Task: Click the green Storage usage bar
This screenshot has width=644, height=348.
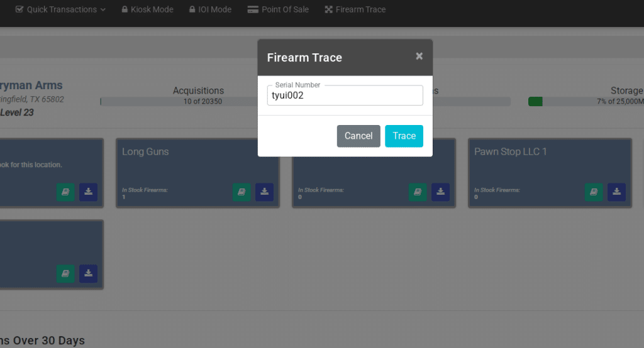Action: [535, 102]
